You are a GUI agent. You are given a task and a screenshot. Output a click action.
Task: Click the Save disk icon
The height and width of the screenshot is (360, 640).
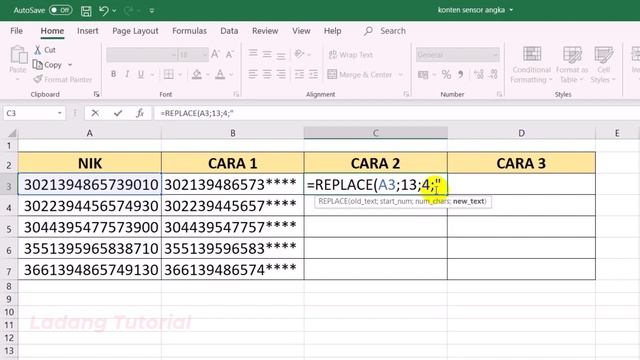click(x=86, y=11)
